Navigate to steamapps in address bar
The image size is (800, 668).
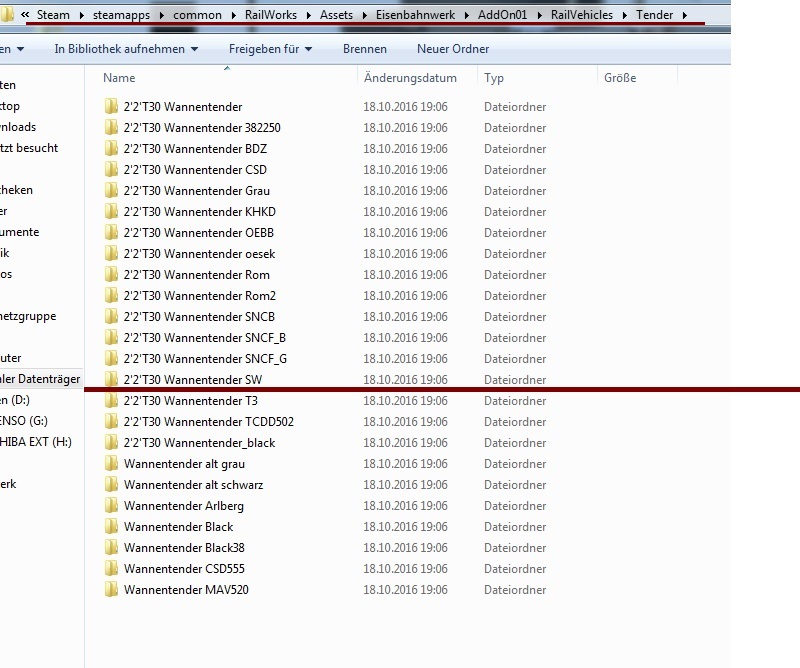click(121, 15)
